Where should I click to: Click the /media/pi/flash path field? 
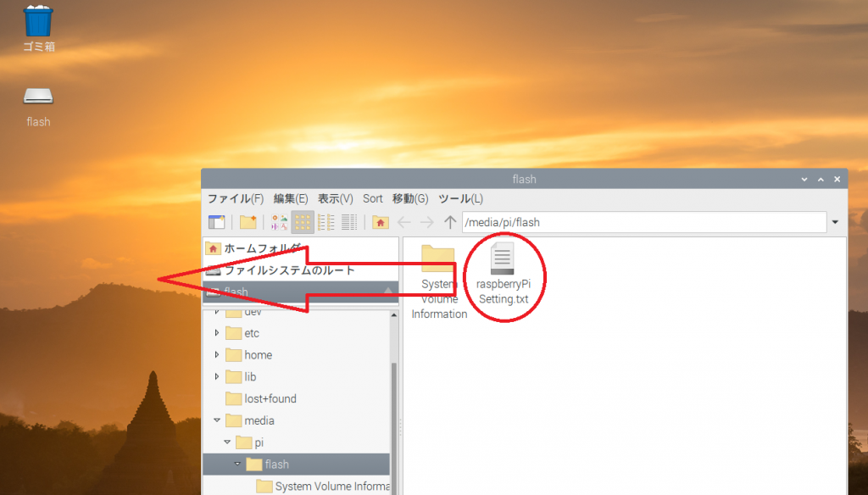coord(644,222)
